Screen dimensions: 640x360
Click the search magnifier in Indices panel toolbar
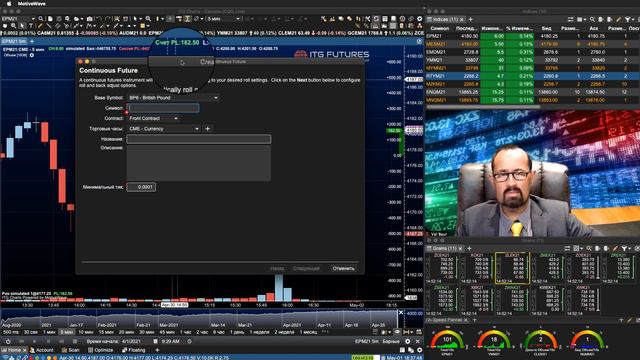coord(592,19)
